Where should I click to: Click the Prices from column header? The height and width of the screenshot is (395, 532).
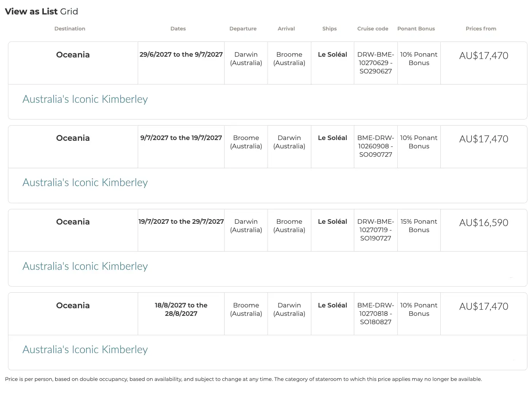481,29
